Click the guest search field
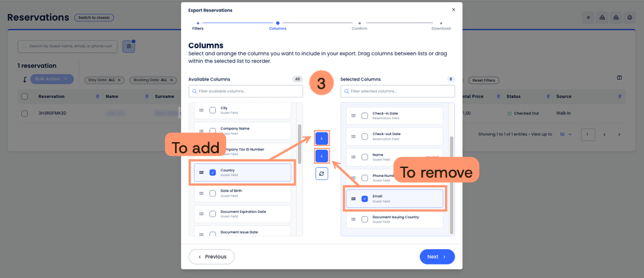 pyautogui.click(x=68, y=46)
